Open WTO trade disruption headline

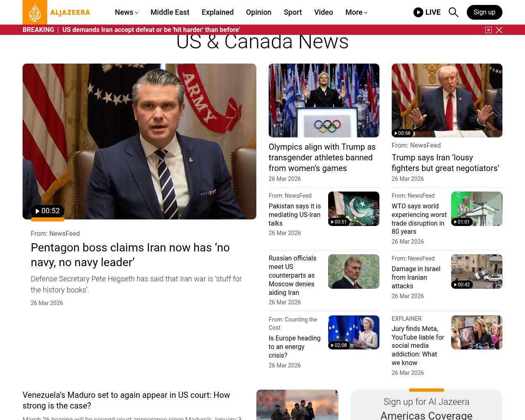419,219
